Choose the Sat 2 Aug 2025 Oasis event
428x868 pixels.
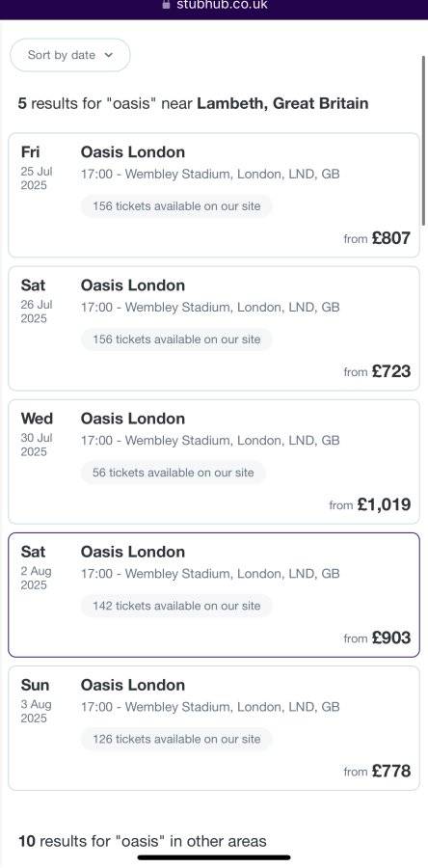(x=214, y=595)
